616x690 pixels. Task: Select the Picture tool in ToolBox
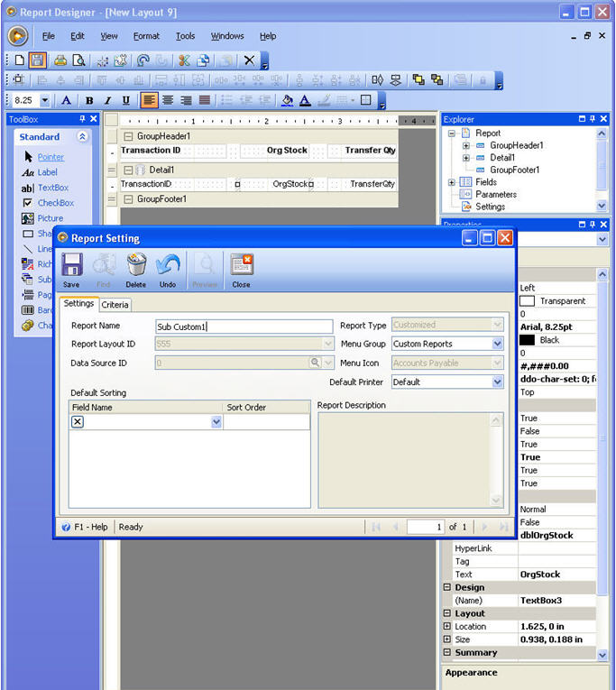pos(50,218)
